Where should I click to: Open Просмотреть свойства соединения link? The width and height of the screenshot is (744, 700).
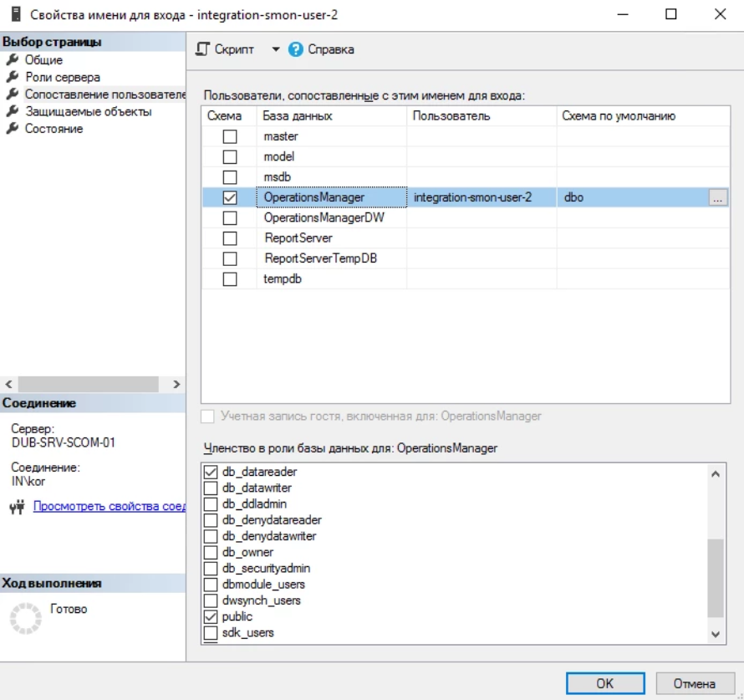click(x=109, y=507)
